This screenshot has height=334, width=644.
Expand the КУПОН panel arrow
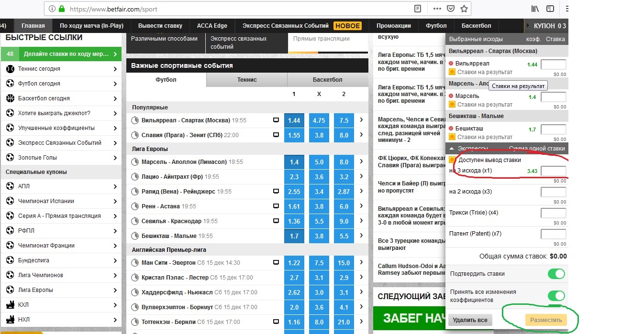click(529, 26)
